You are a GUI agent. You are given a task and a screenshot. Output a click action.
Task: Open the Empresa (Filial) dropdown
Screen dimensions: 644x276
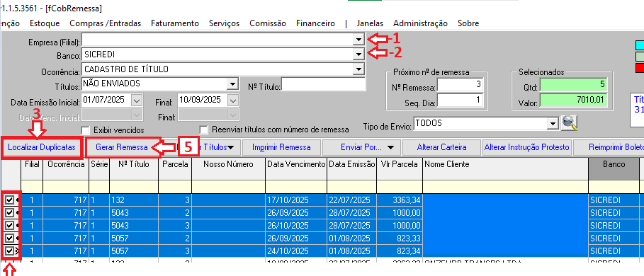point(359,40)
